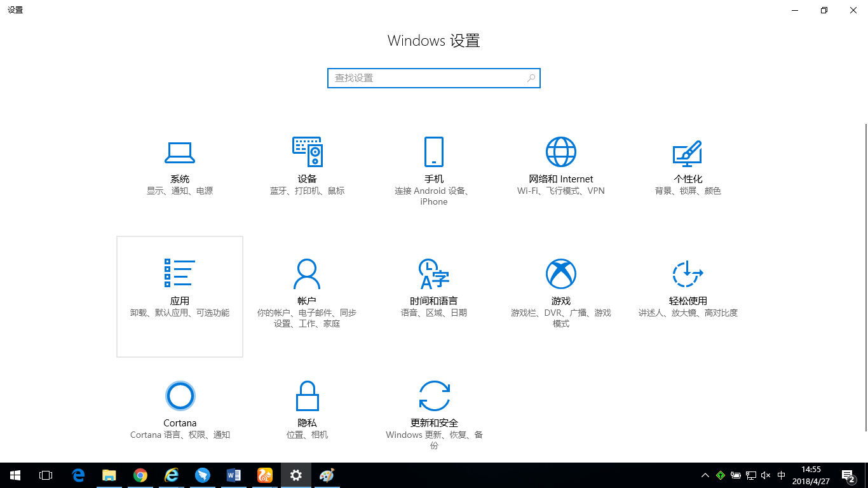Open the 隐私 (Privacy) lock tile

(x=307, y=410)
